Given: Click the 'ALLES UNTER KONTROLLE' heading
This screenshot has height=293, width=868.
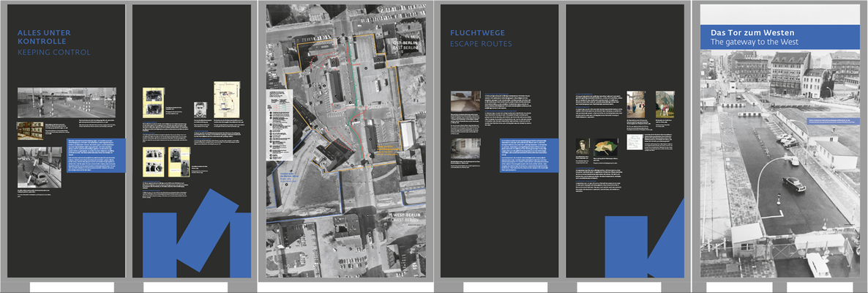Looking at the screenshot, I should pos(44,37).
